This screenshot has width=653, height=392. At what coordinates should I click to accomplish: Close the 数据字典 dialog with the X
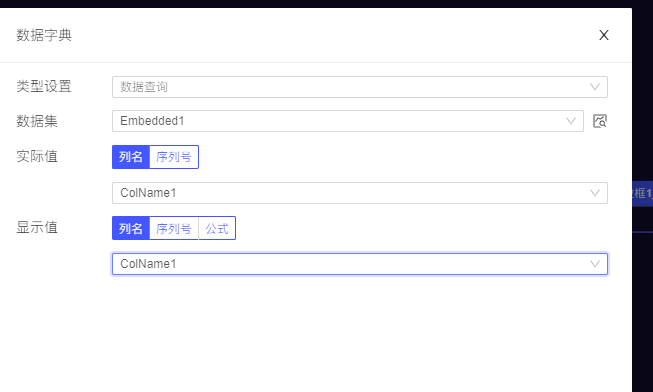click(x=604, y=35)
